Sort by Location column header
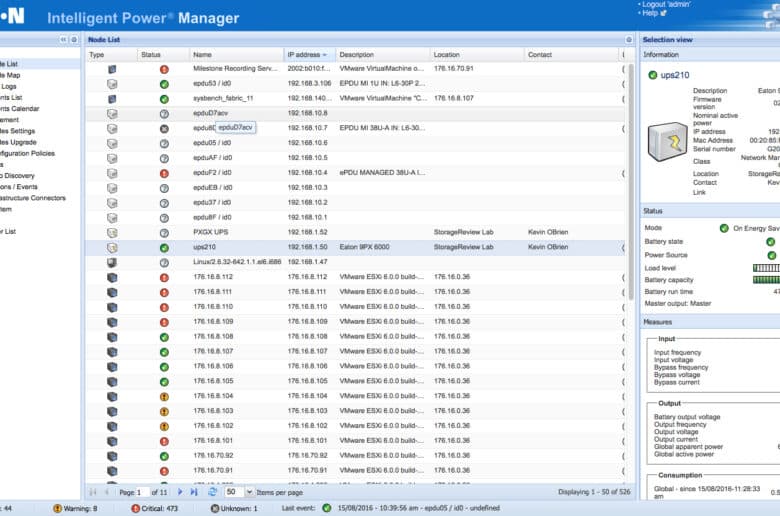The width and height of the screenshot is (780, 516). pos(477,55)
